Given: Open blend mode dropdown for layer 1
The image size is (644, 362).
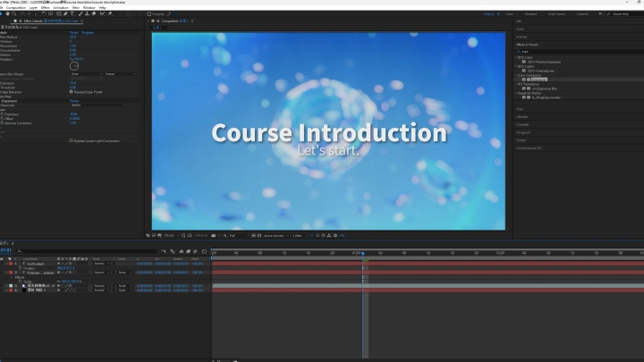Looking at the screenshot, I should pos(102,264).
